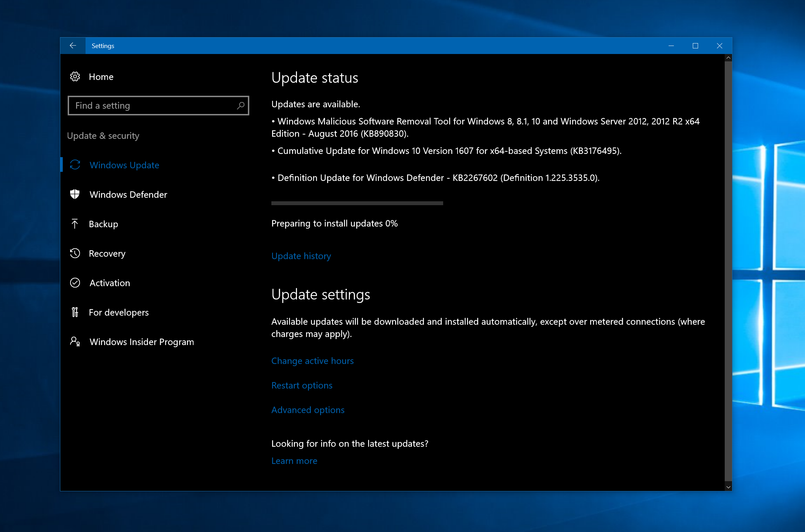Focus the Find a setting search box

tap(158, 106)
